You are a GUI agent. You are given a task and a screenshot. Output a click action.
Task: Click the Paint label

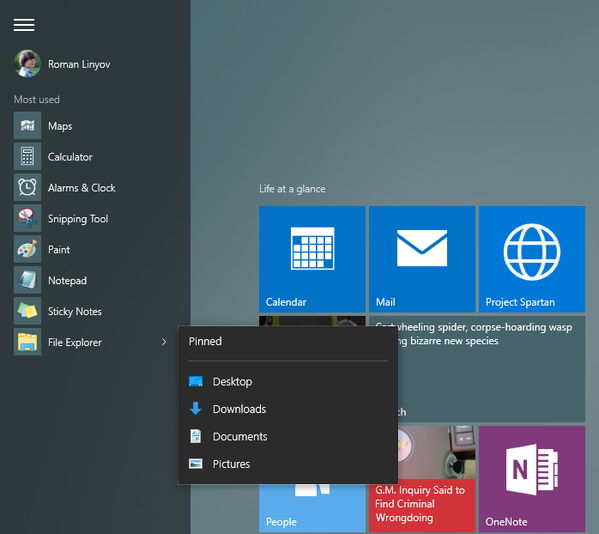point(59,250)
